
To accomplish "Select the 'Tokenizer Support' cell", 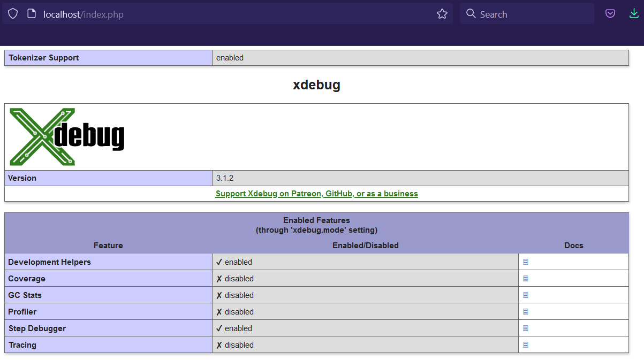I will pyautogui.click(x=108, y=58).
